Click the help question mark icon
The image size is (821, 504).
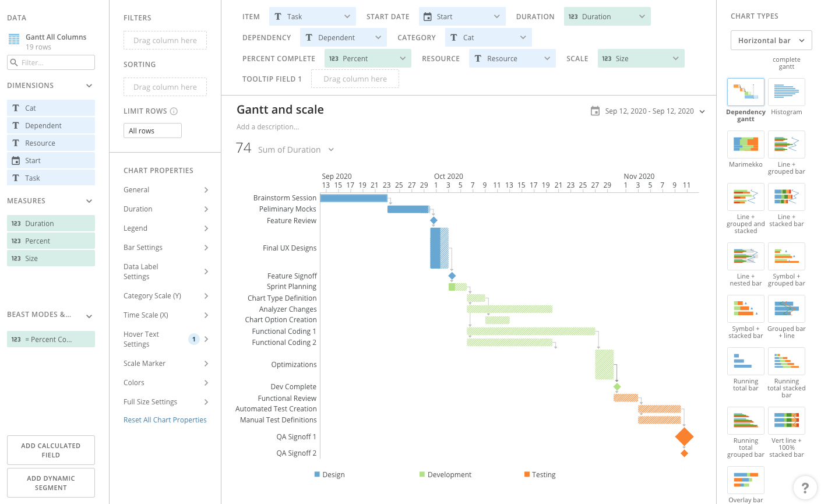click(805, 488)
